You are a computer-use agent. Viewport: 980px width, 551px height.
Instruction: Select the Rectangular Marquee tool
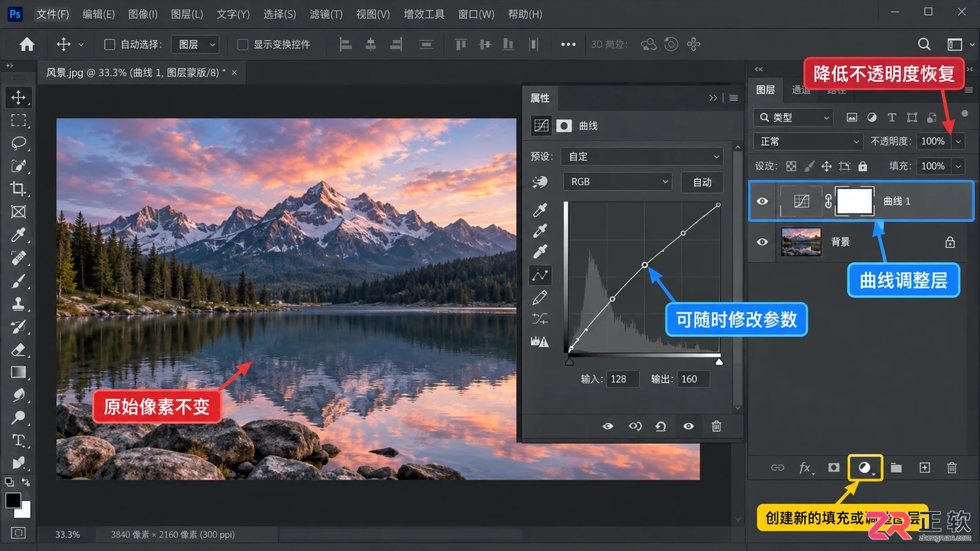click(x=18, y=120)
